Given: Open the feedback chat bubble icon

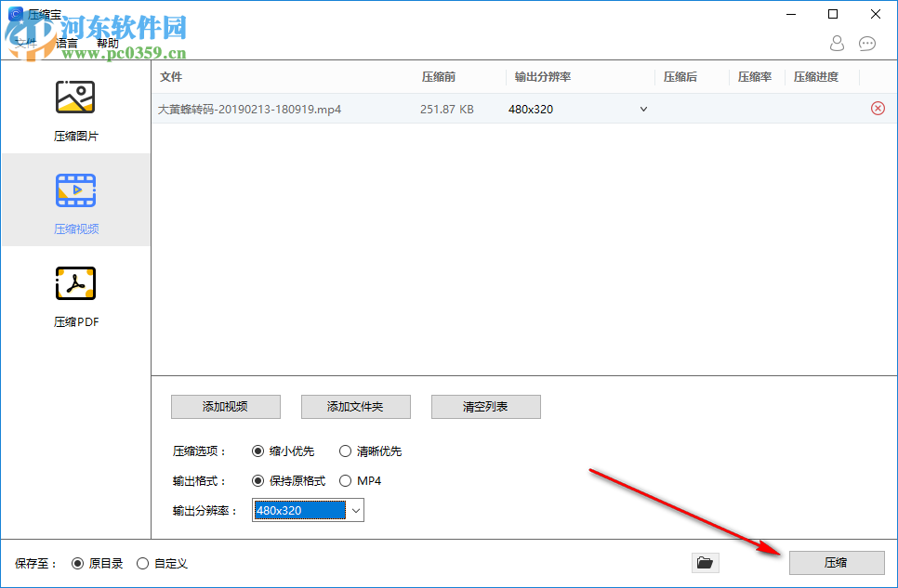Looking at the screenshot, I should point(867,44).
